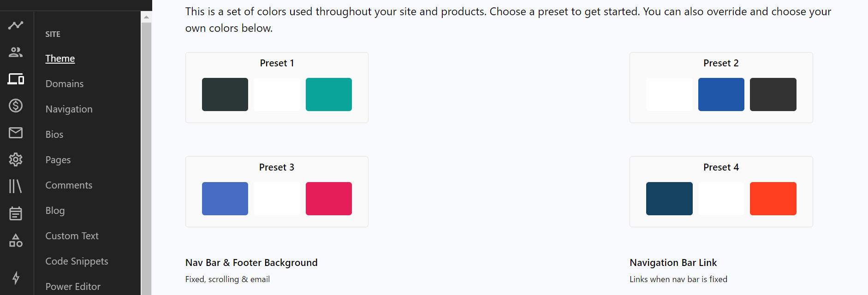
Task: Open the lightning bolt icon
Action: [16, 277]
